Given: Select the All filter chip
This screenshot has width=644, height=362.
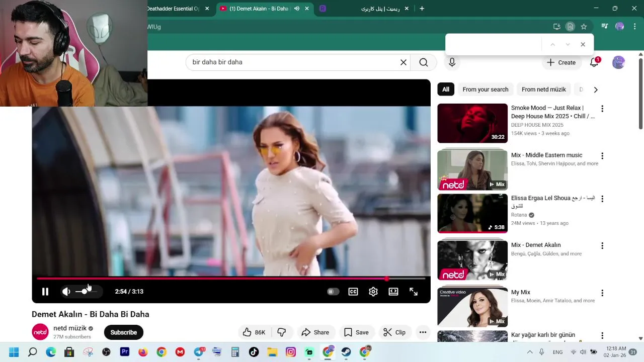Looking at the screenshot, I should [446, 89].
